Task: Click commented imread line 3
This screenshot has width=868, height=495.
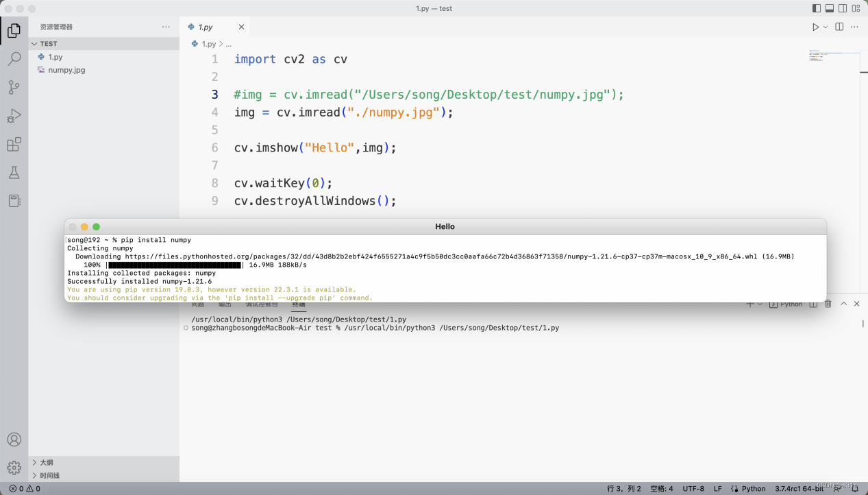Action: point(429,95)
